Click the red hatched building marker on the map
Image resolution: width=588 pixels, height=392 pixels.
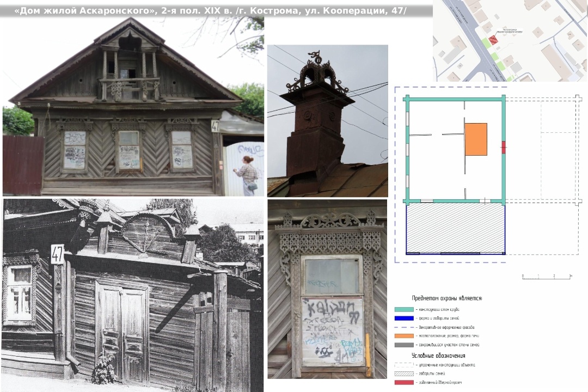point(493,39)
